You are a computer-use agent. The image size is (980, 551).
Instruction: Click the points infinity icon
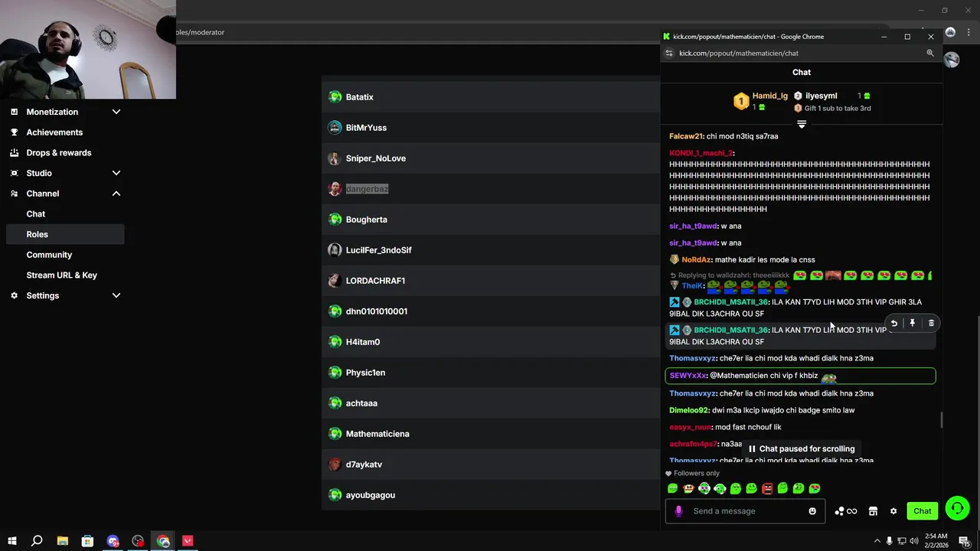point(846,511)
